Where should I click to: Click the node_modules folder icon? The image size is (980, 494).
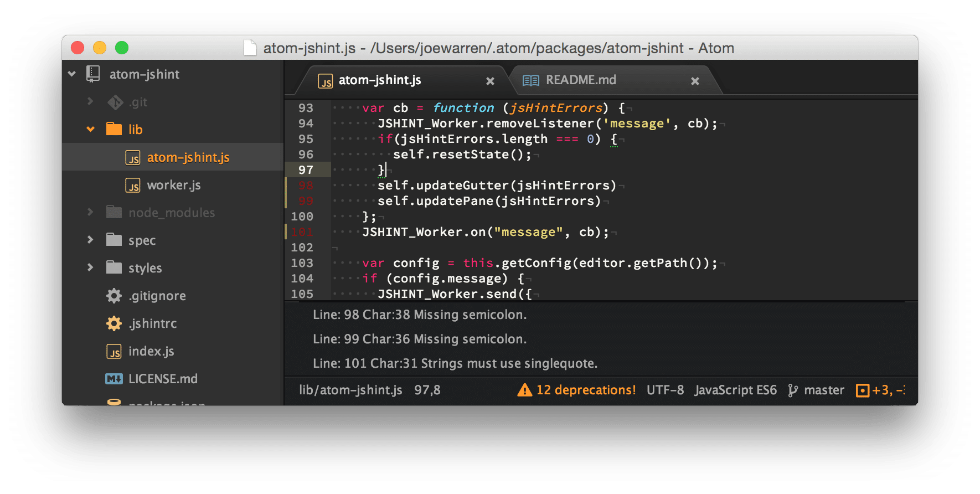[x=114, y=212]
